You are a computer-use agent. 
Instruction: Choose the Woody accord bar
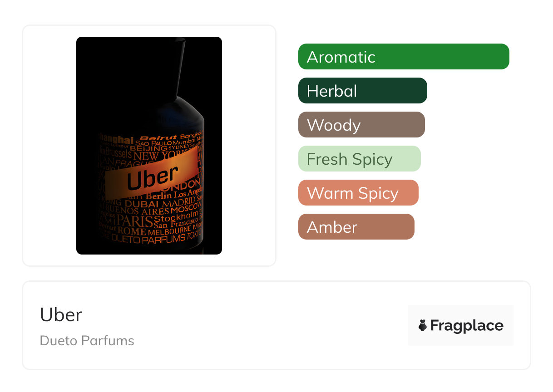pyautogui.click(x=361, y=125)
